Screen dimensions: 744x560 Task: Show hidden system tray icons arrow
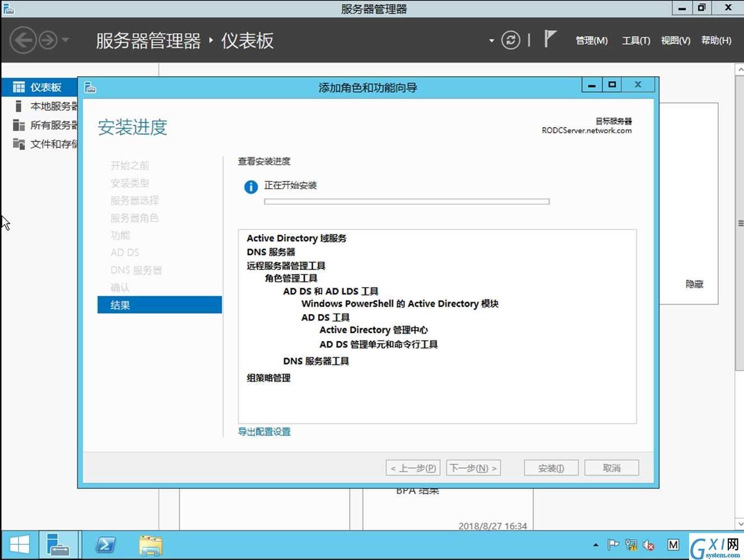coord(596,545)
